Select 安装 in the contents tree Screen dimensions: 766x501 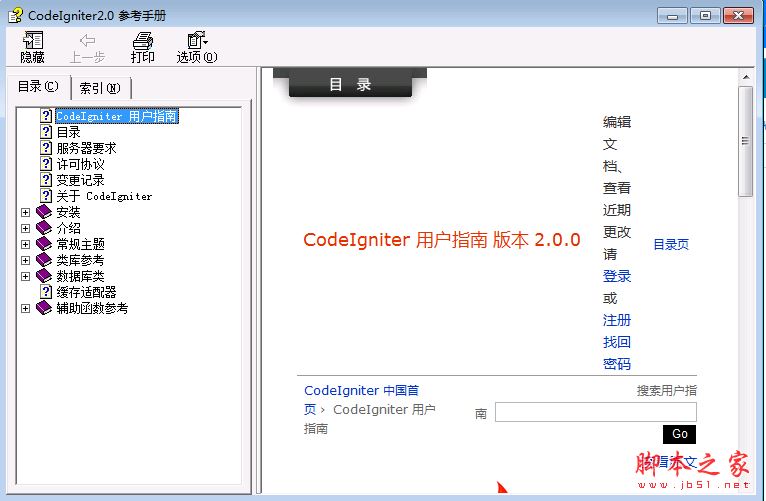coord(68,212)
